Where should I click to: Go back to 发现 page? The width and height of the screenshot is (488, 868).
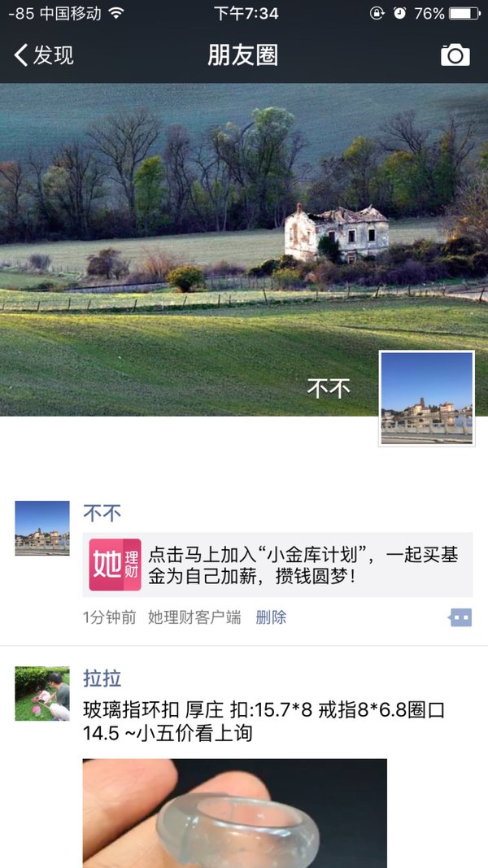(x=44, y=55)
